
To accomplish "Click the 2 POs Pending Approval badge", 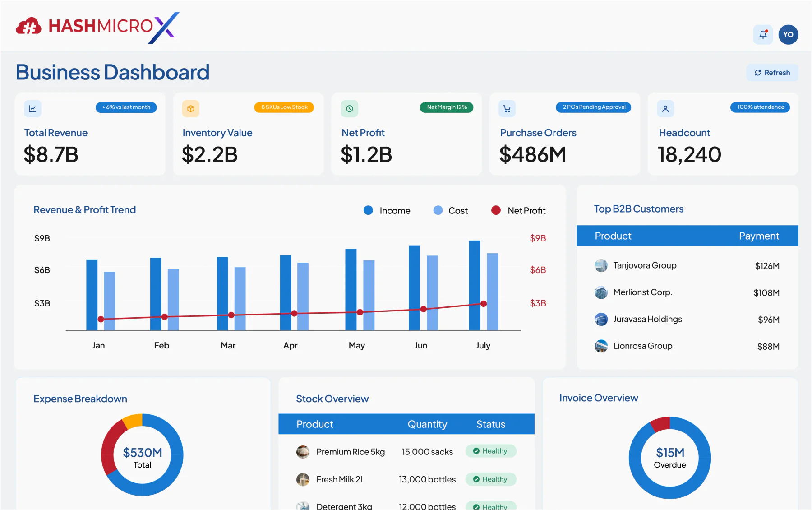I will (594, 107).
